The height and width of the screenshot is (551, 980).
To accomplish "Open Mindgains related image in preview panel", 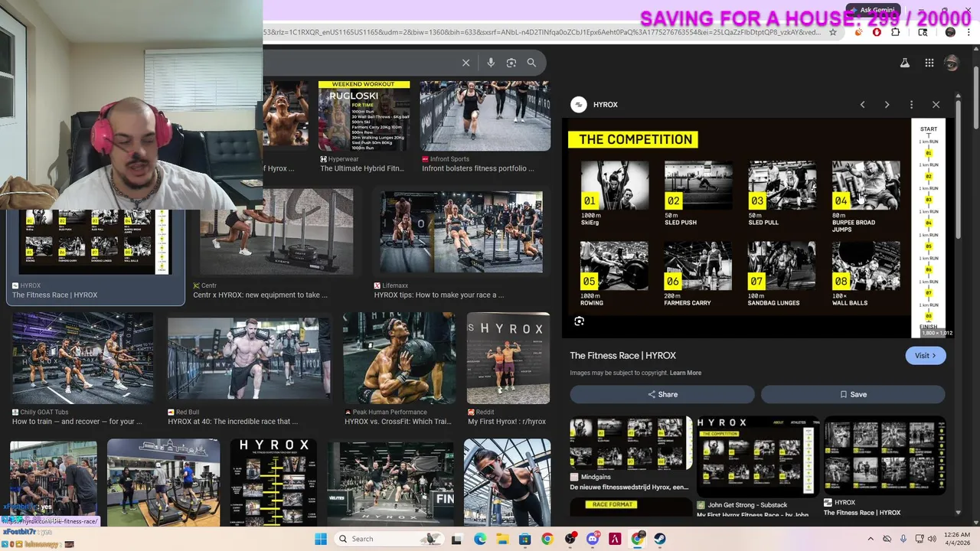I will point(630,443).
